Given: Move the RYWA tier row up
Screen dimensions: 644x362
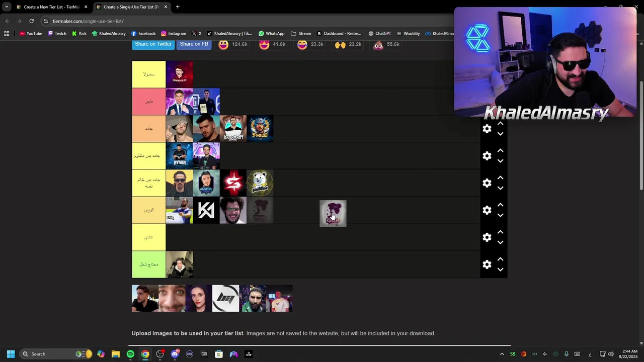Looking at the screenshot, I should 500,151.
